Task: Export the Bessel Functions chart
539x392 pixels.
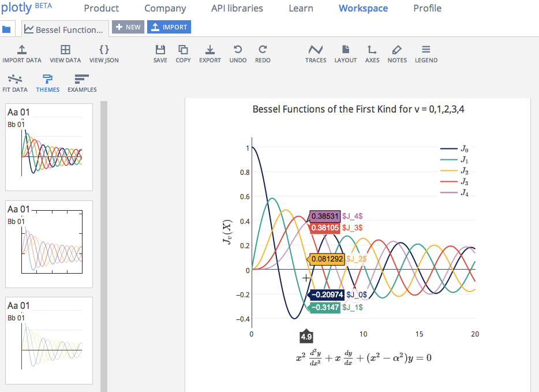Action: 209,54
